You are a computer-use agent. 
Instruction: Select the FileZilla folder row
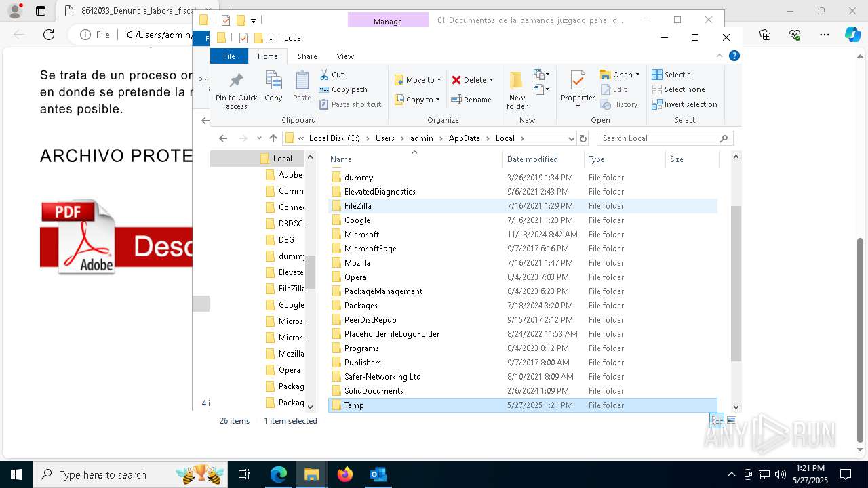(522, 206)
